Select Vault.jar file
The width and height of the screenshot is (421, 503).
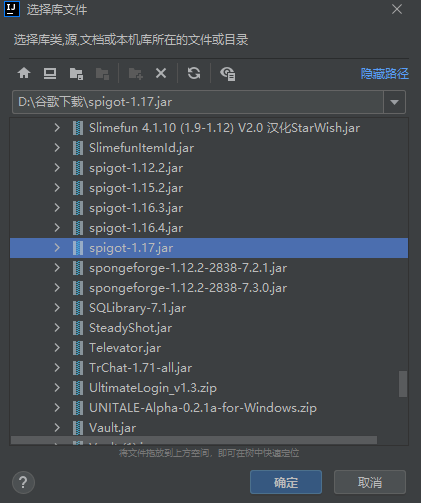point(112,428)
